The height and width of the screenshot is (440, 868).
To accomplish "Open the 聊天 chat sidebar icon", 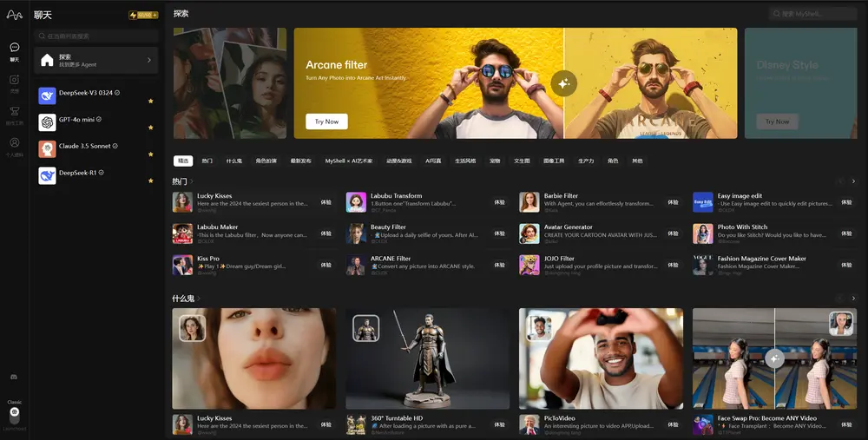I will click(14, 50).
